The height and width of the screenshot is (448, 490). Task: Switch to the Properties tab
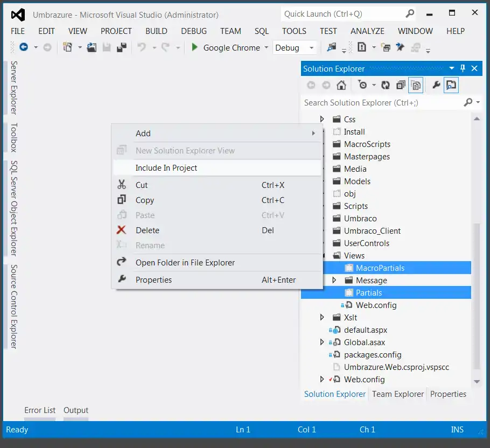pos(448,394)
